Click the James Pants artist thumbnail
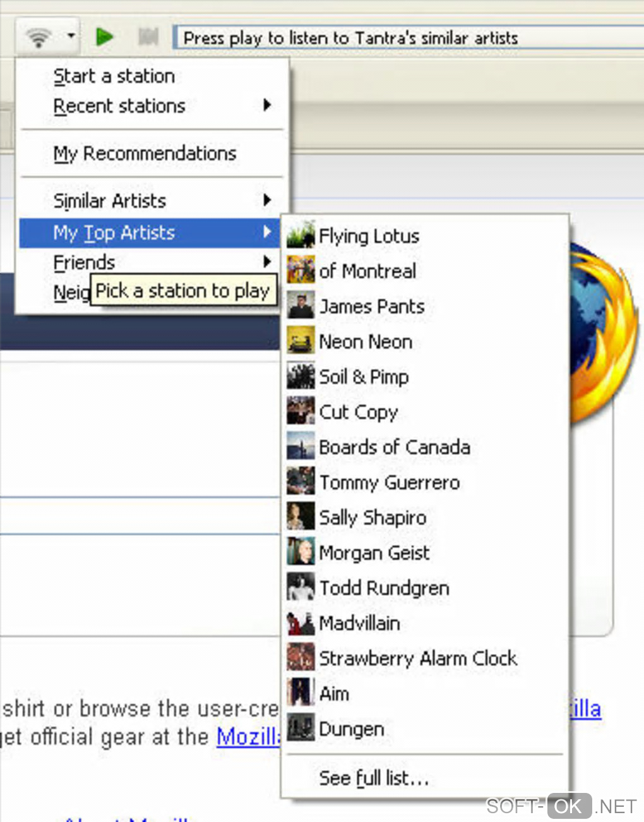644x822 pixels. pos(301,305)
